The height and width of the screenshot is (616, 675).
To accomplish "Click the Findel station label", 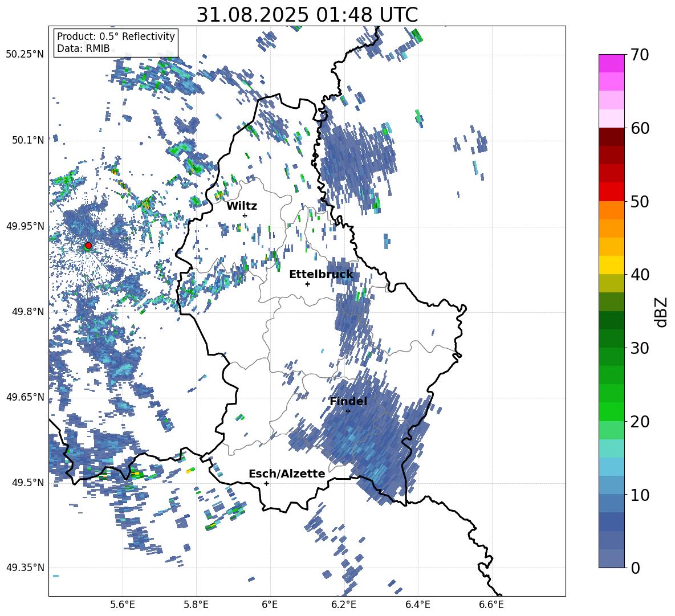I will pyautogui.click(x=348, y=401).
